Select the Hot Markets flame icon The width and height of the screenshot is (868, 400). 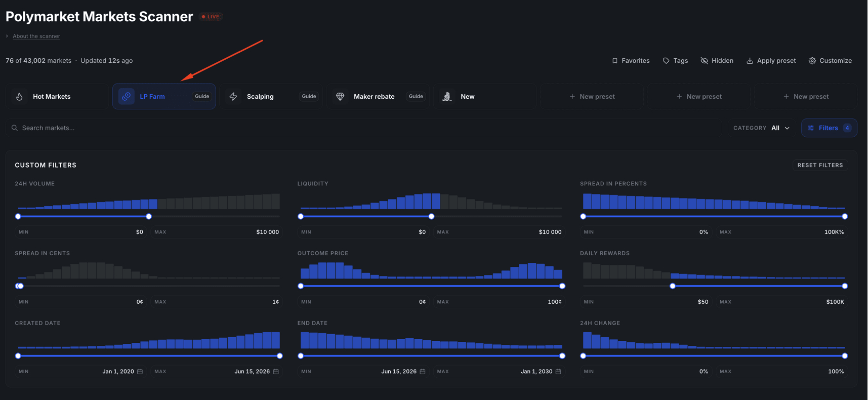19,96
